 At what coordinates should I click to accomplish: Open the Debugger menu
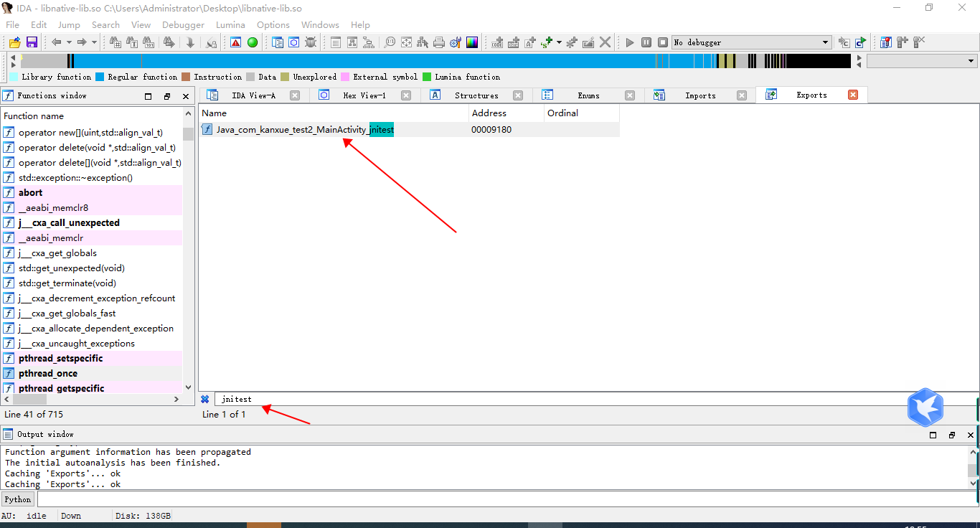tap(183, 24)
